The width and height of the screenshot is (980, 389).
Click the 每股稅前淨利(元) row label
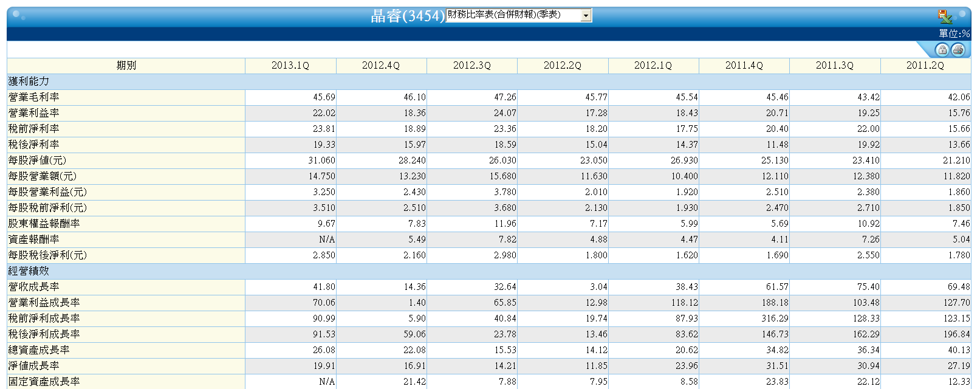(47, 208)
